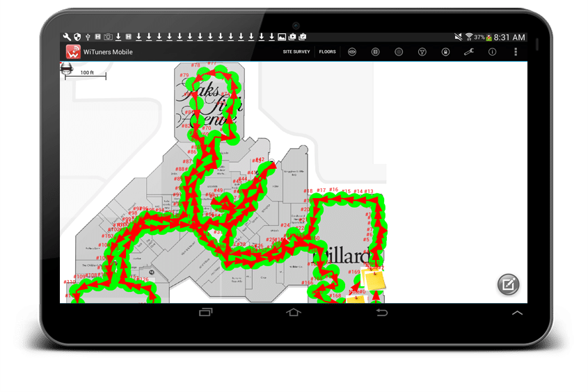Select survey point #79 label
This screenshot has width=588, height=392.
click(x=184, y=75)
